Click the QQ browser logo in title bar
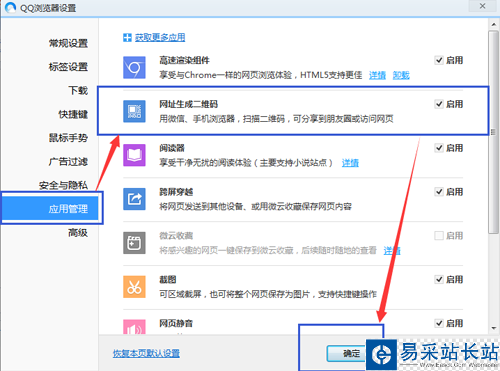Image resolution: width=500 pixels, height=371 pixels. click(x=10, y=7)
